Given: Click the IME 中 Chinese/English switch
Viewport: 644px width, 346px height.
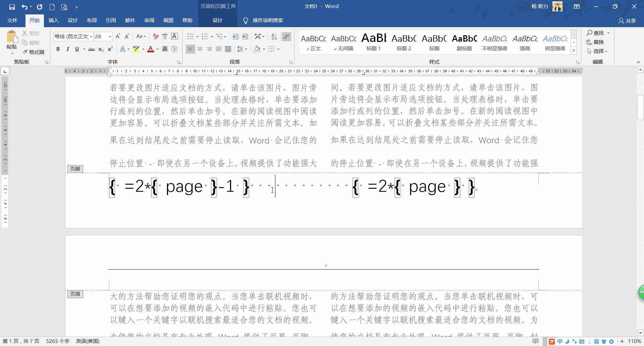Looking at the screenshot, I should pos(560,342).
